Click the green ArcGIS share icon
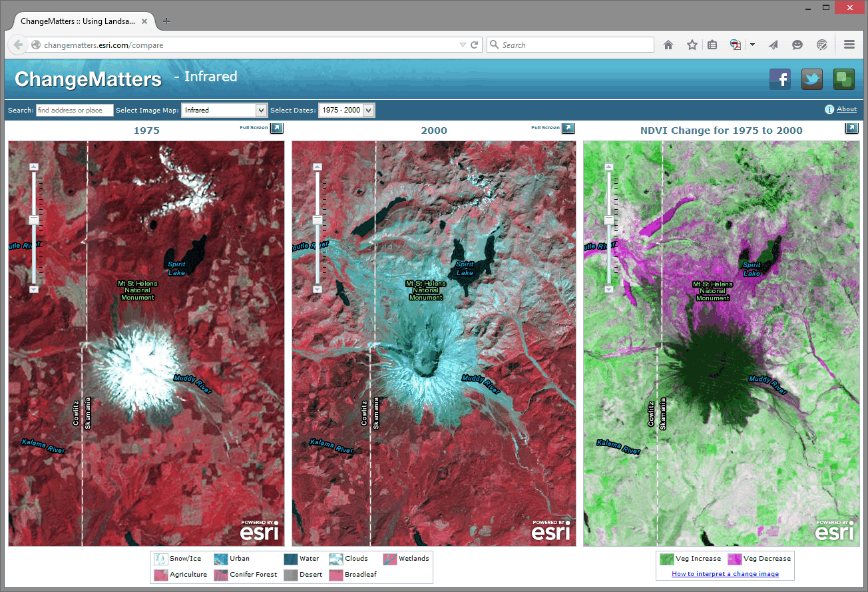Viewport: 868px width, 592px height. click(844, 79)
